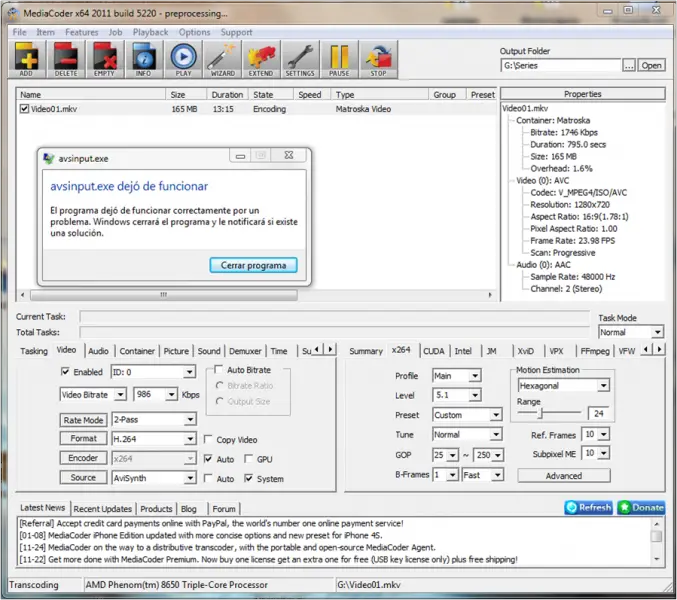Viewport: 677px width, 600px height.
Task: Switch to the CUDA tab
Action: (x=434, y=351)
